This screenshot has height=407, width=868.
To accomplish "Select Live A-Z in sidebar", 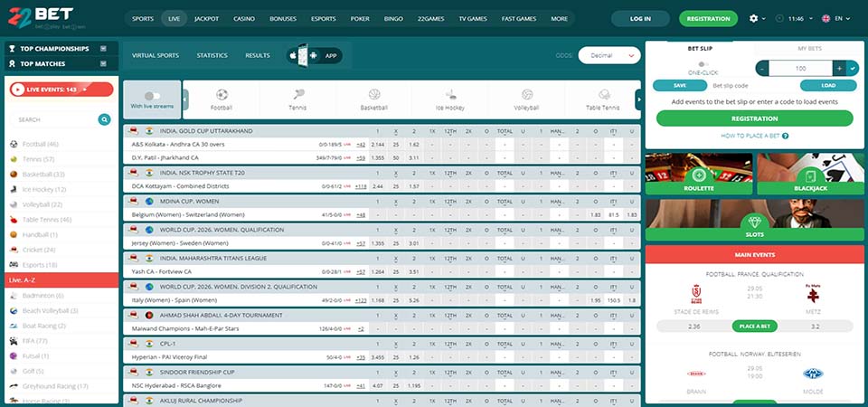I will 61,280.
